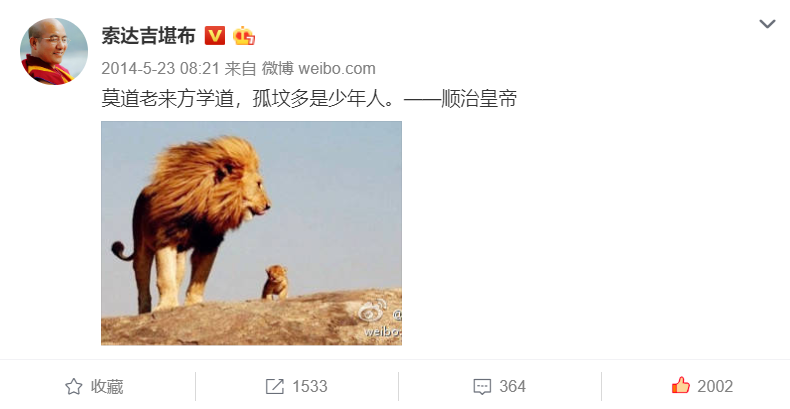The height and width of the screenshot is (409, 790).
Task: Expand the post options chevron
Action: (767, 24)
